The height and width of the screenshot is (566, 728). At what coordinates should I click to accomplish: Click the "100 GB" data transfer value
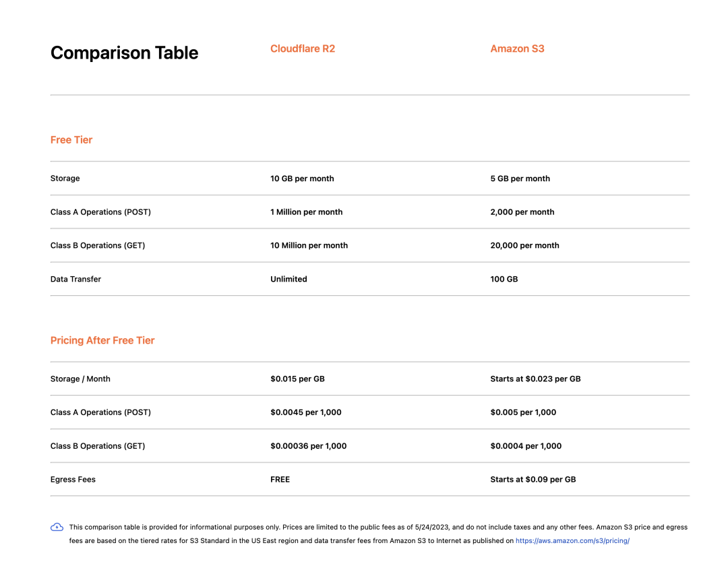click(x=504, y=279)
